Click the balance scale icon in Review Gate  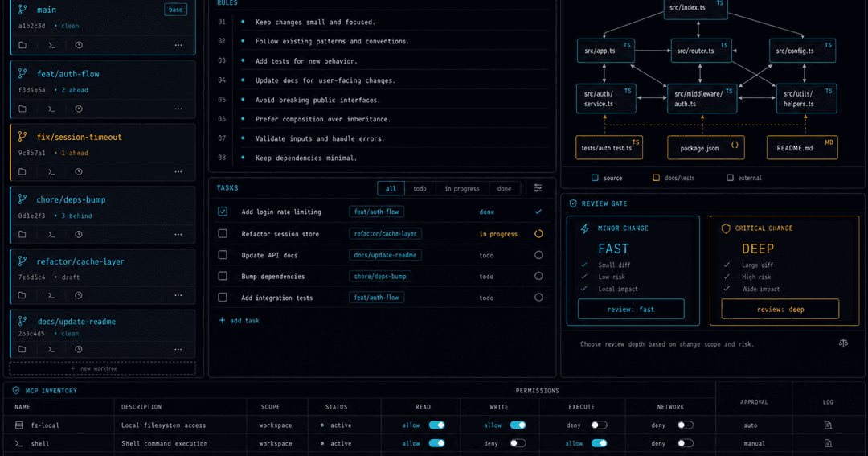[x=843, y=343]
